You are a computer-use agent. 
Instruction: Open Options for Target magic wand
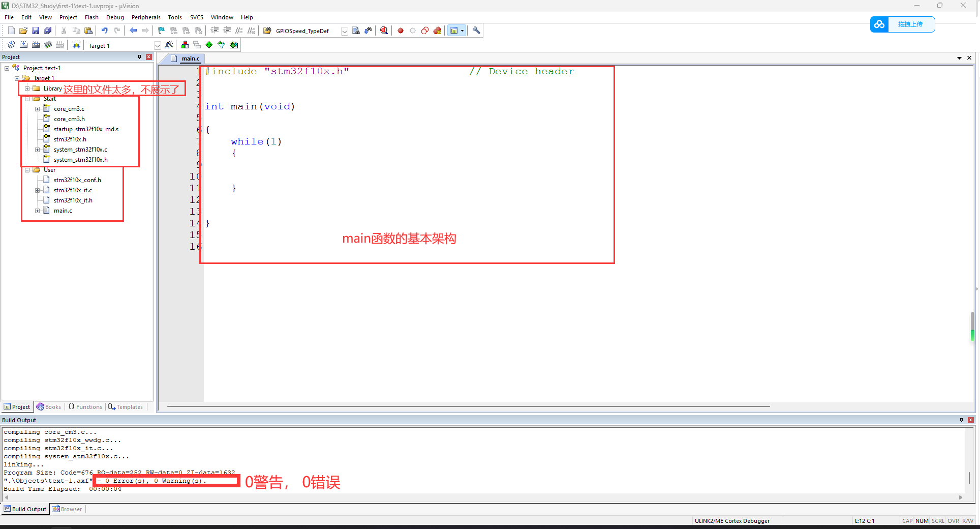tap(169, 45)
